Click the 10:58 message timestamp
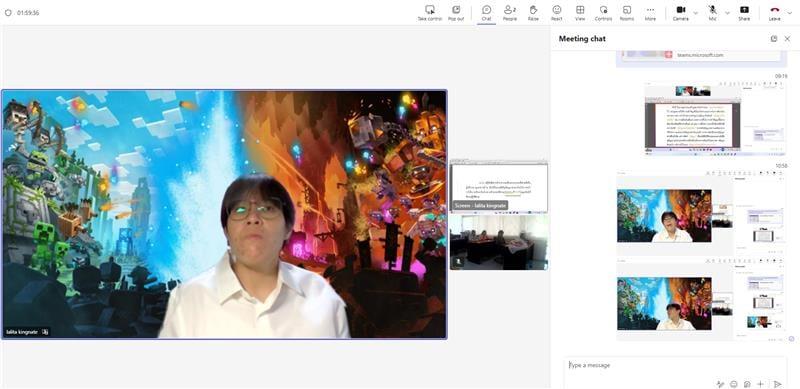The image size is (800, 389). point(781,166)
